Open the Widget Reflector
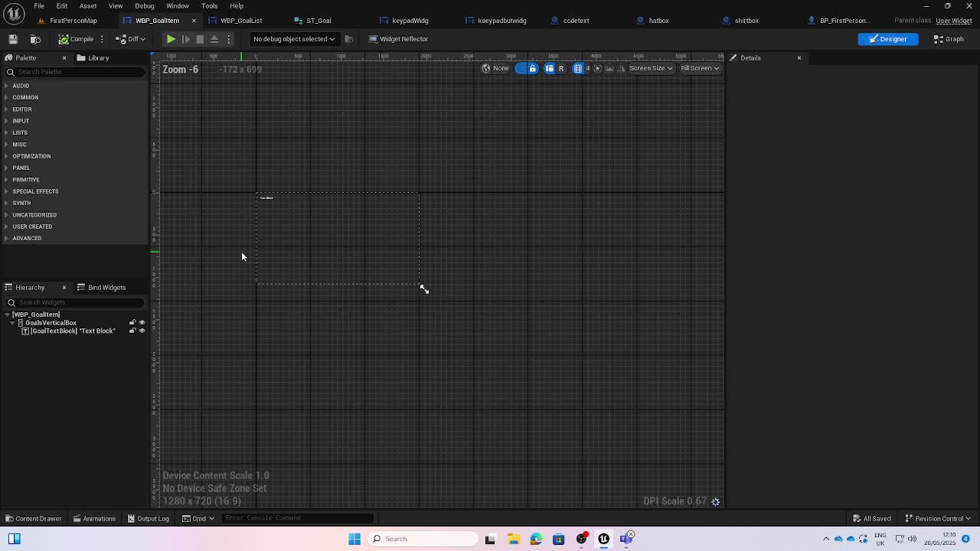 pyautogui.click(x=398, y=39)
